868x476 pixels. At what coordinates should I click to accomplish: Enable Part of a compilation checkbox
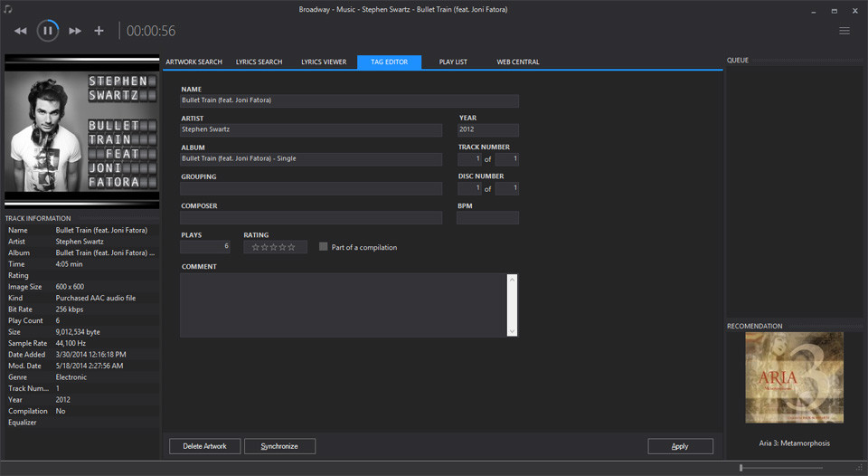tap(324, 246)
